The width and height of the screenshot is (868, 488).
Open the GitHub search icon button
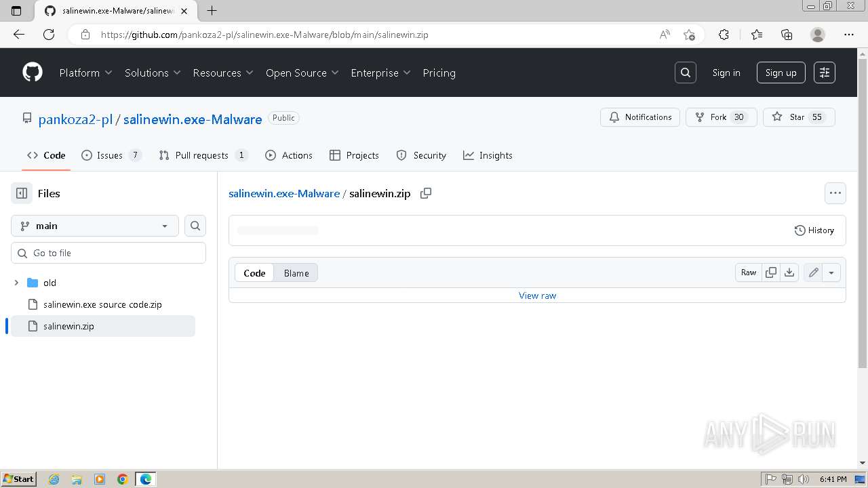click(x=686, y=73)
